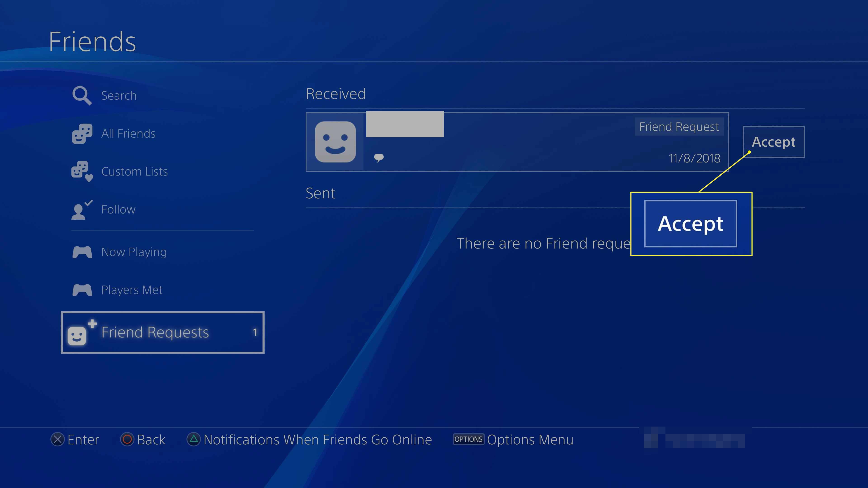Click the received friend request avatar
Image resolution: width=868 pixels, height=488 pixels.
coord(335,141)
